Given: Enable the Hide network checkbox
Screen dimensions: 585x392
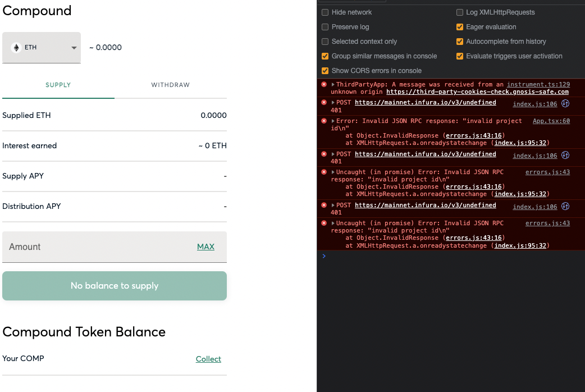Looking at the screenshot, I should 324,12.
